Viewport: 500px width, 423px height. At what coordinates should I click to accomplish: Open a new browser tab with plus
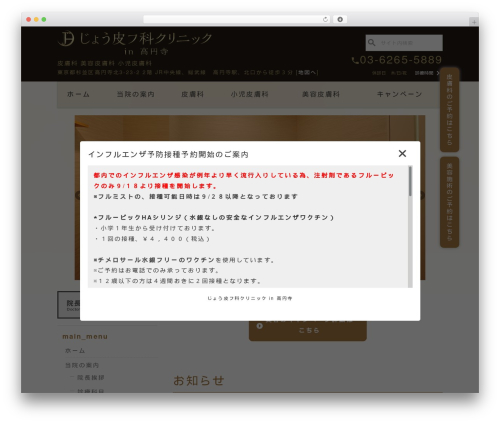(x=474, y=22)
